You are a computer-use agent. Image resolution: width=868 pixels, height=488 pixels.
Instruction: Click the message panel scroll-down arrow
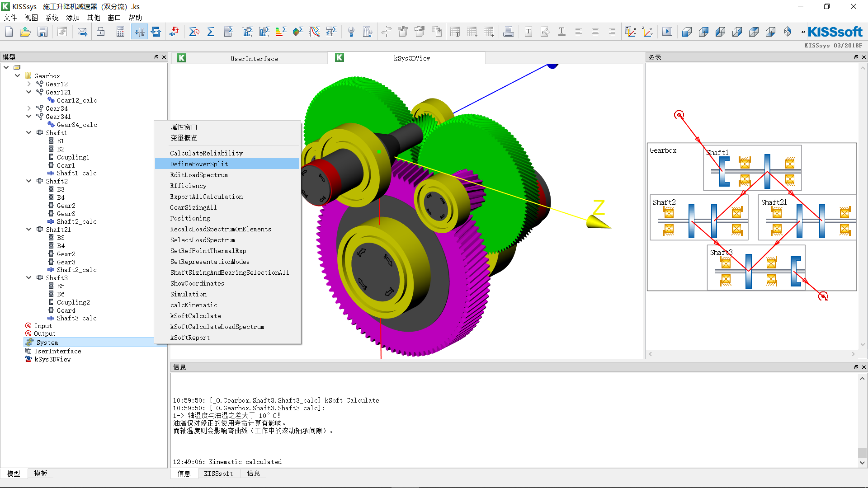[x=862, y=462]
